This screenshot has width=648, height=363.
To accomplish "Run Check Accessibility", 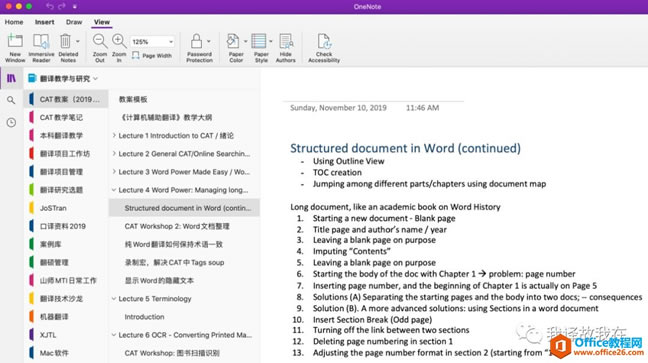I will (x=324, y=48).
